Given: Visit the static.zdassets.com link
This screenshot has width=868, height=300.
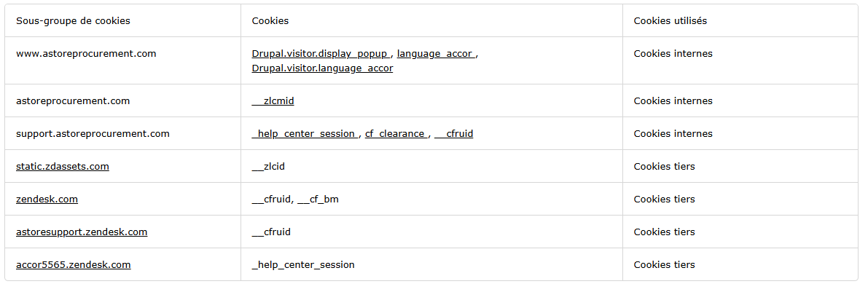Looking at the screenshot, I should click(x=63, y=167).
